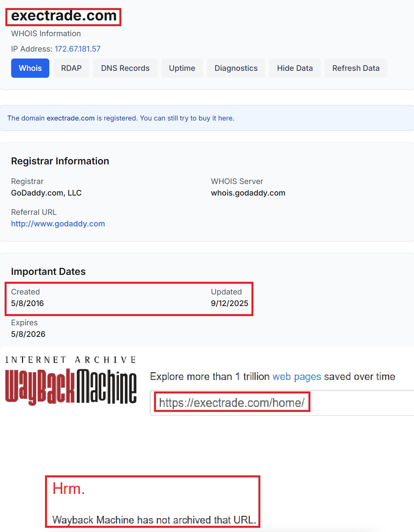Click the 'web pages' link
414x532 pixels.
tap(297, 376)
